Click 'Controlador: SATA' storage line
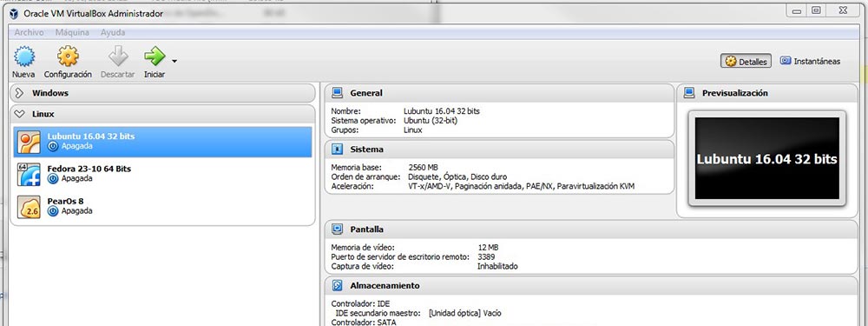This screenshot has height=326, width=868. [x=364, y=323]
